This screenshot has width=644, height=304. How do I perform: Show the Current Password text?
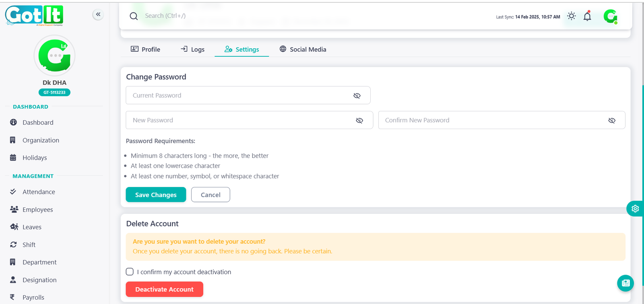pyautogui.click(x=357, y=96)
